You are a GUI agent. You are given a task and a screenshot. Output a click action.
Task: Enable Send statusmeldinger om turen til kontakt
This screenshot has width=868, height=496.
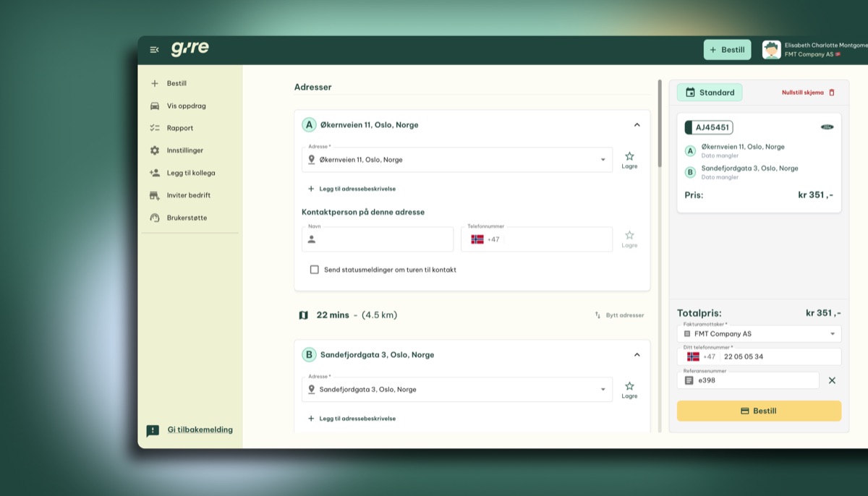pyautogui.click(x=315, y=270)
